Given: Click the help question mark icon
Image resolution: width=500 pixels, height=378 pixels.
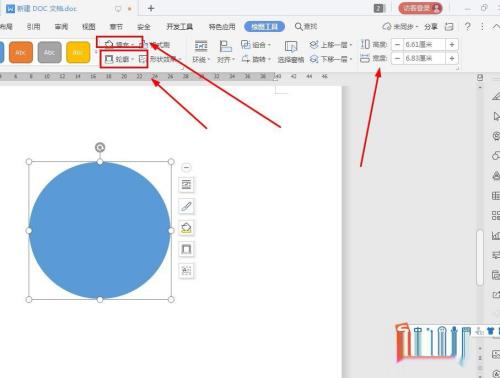Looking at the screenshot, I should click(x=468, y=26).
